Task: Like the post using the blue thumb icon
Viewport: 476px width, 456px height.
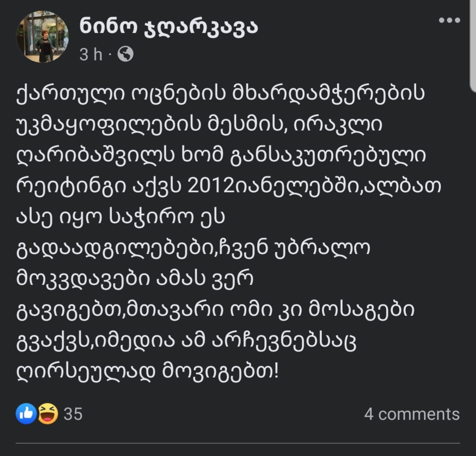Action: tap(26, 412)
